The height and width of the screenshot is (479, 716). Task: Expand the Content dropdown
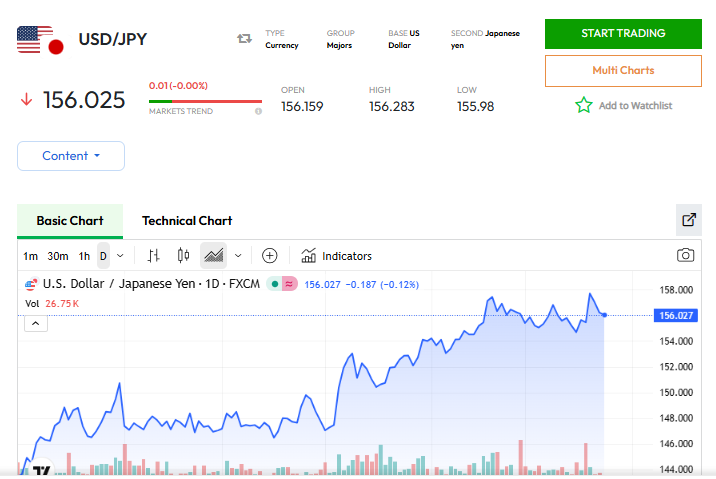click(71, 156)
